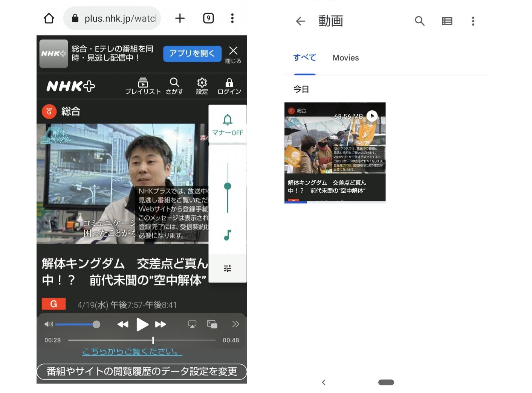This screenshot has height=393, width=532.
Task: Click the 総合 channel G badge
Action: click(49, 111)
